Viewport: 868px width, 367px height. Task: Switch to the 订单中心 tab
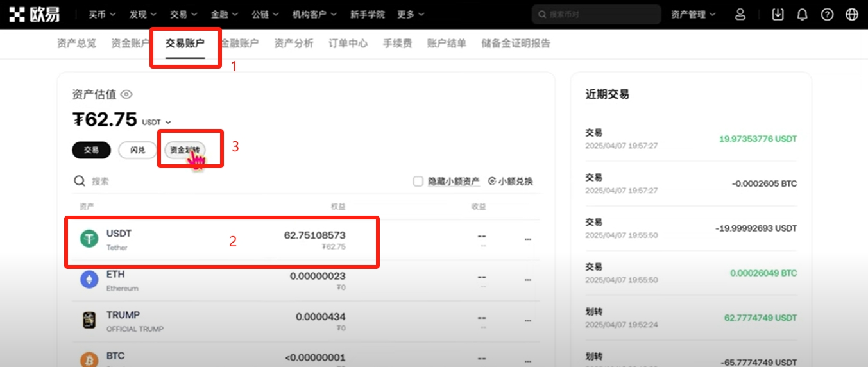pyautogui.click(x=348, y=44)
